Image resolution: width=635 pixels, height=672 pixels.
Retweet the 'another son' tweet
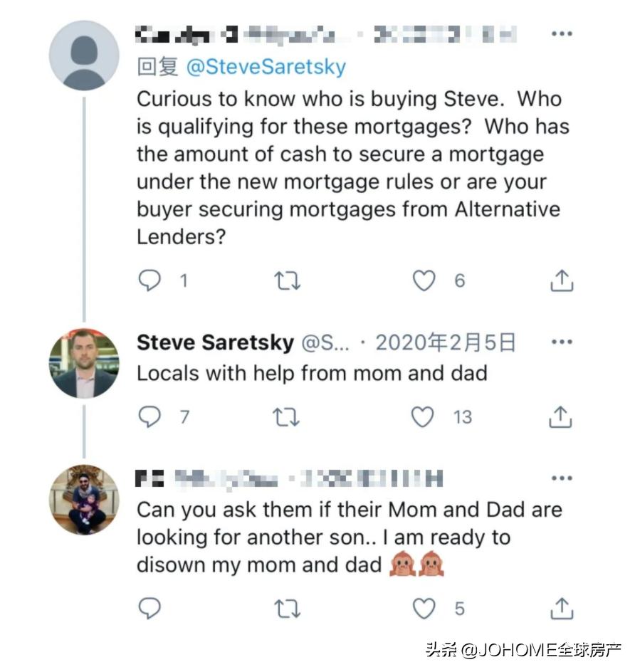pyautogui.click(x=288, y=609)
